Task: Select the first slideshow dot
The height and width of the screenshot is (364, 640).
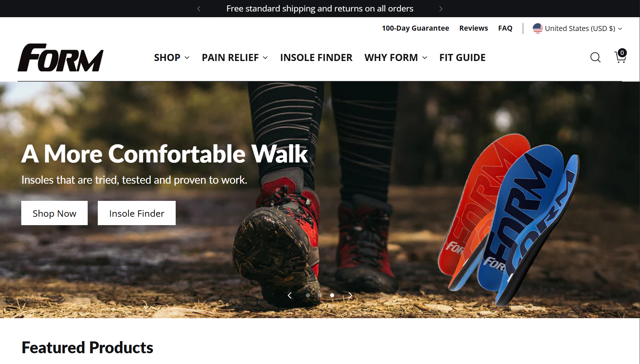Action: pyautogui.click(x=308, y=295)
